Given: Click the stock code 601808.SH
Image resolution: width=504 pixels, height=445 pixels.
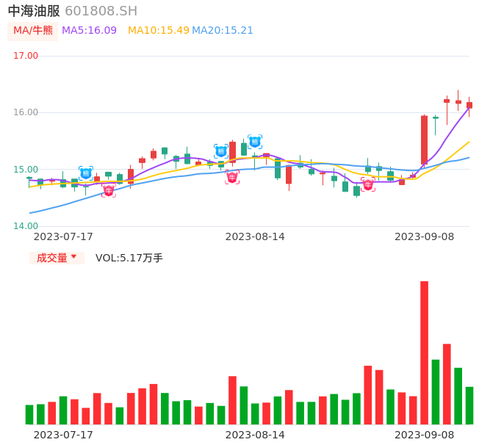Looking at the screenshot, I should click(101, 11).
